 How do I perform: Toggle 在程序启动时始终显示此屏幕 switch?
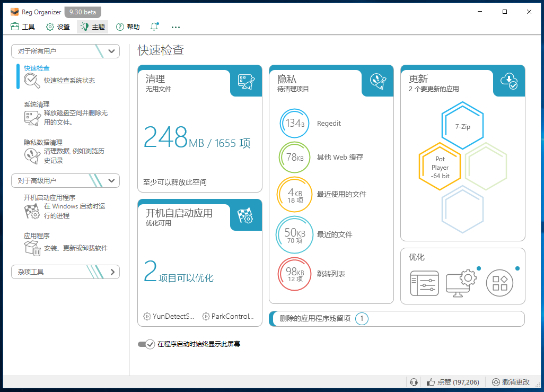click(x=146, y=344)
